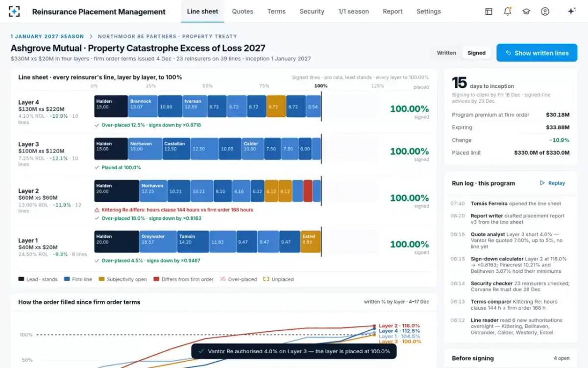Click Over-placed 4.5% signs down by ×0.9467 note
Screen dimensions: 588x368
tap(151, 261)
